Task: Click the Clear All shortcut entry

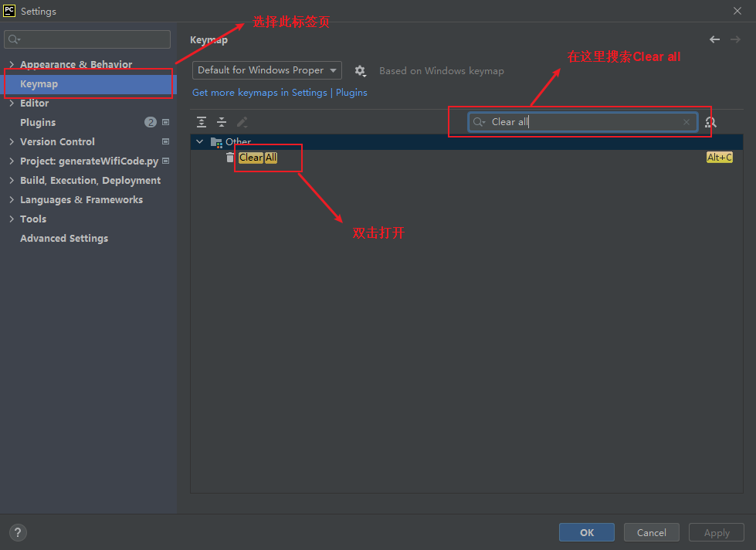Action: 259,158
